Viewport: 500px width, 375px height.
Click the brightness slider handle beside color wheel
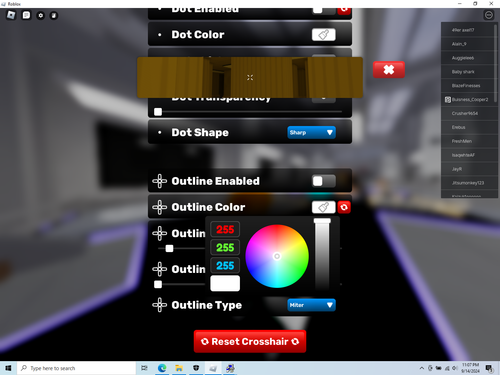322,221
